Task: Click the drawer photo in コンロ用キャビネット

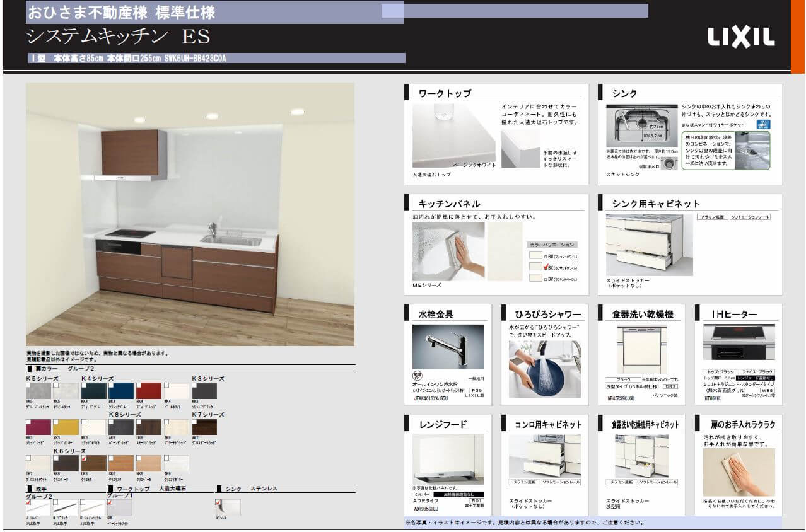Action: 545,456
